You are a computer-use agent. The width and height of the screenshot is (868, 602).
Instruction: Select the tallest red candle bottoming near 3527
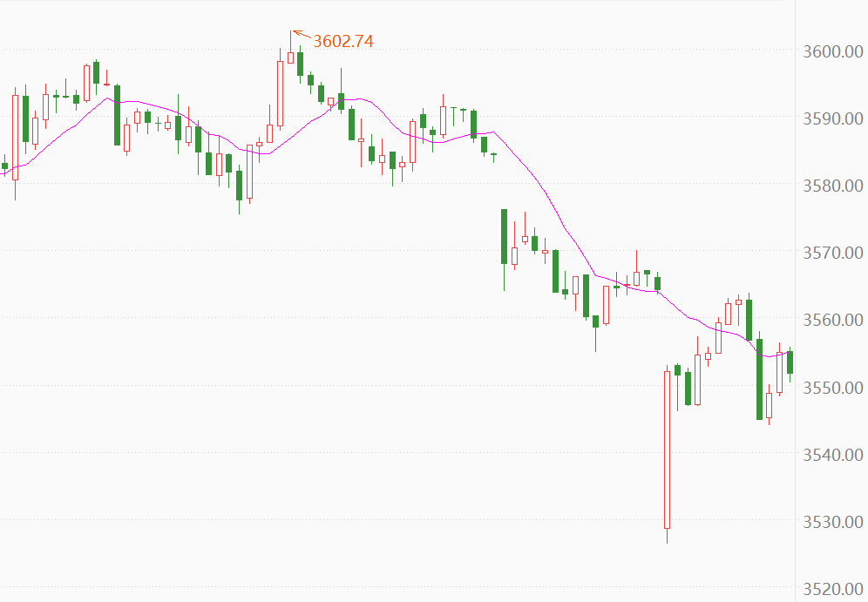[668, 449]
